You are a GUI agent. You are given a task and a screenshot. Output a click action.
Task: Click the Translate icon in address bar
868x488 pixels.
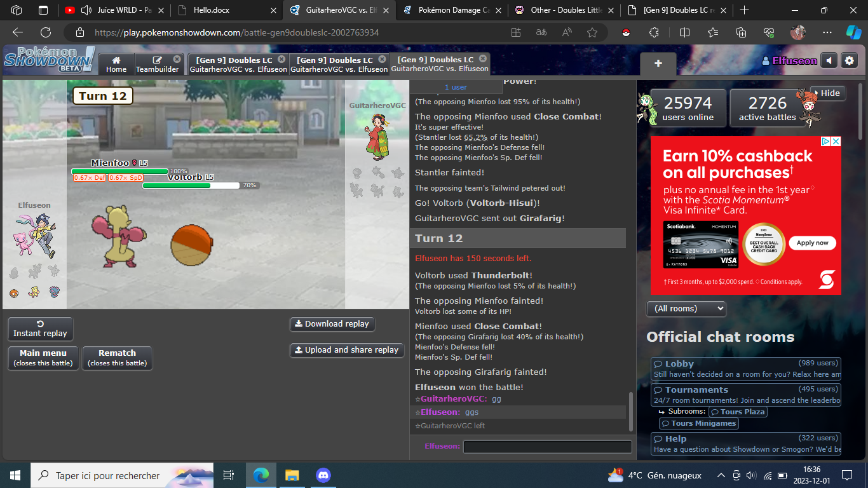[x=541, y=32]
